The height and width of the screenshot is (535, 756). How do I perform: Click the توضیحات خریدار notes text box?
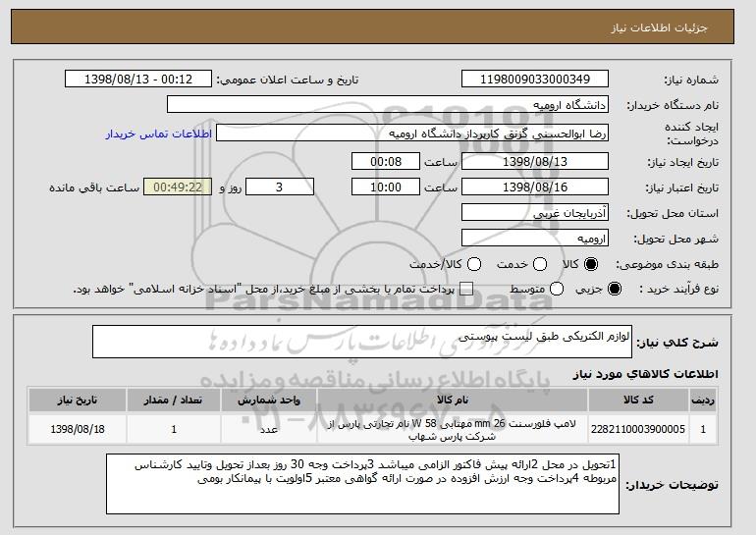click(362, 484)
